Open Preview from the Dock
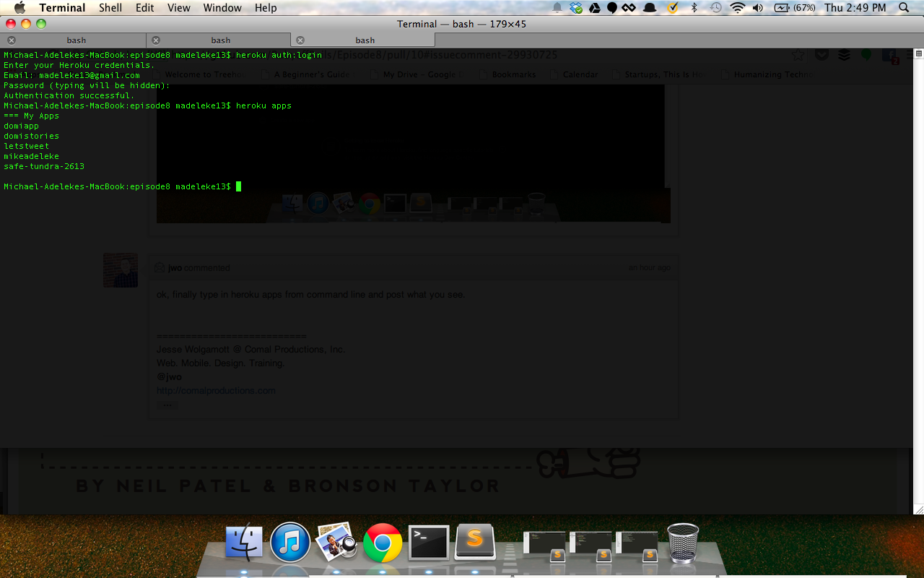Image resolution: width=924 pixels, height=578 pixels. pos(336,542)
